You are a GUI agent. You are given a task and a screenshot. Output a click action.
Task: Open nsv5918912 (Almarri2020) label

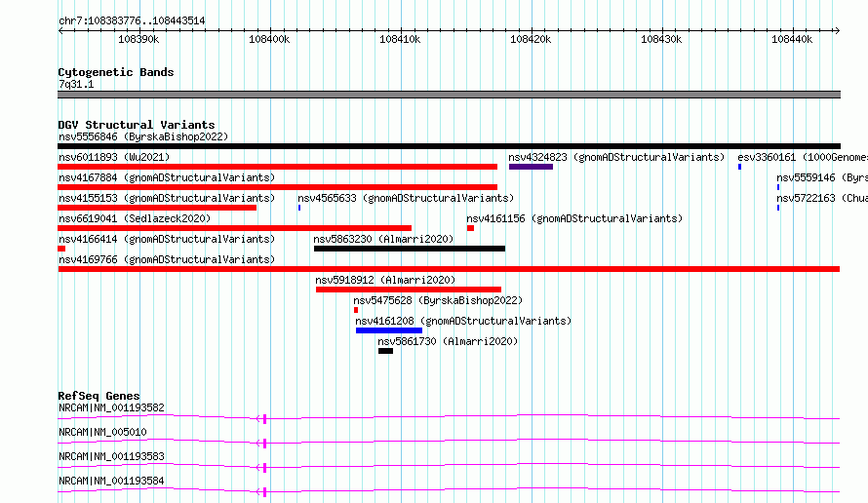[x=385, y=280]
